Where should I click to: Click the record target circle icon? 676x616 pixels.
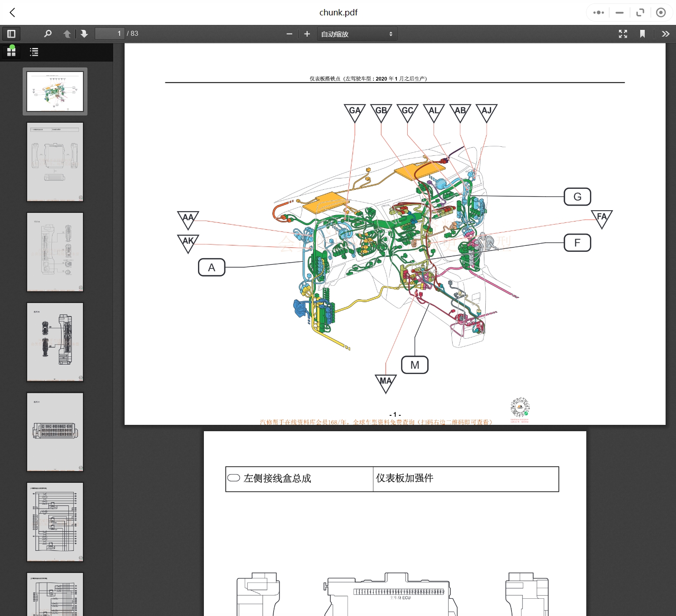pyautogui.click(x=661, y=13)
